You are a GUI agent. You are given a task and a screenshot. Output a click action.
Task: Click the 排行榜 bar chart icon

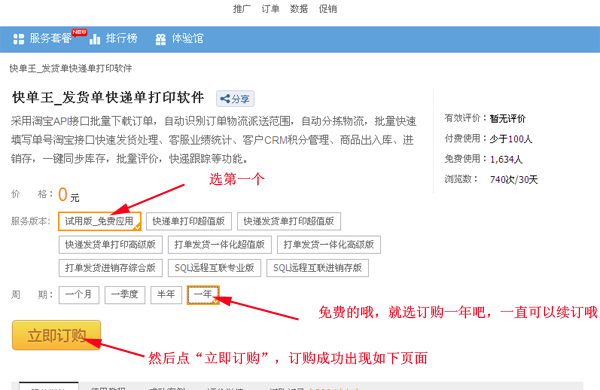pos(95,39)
